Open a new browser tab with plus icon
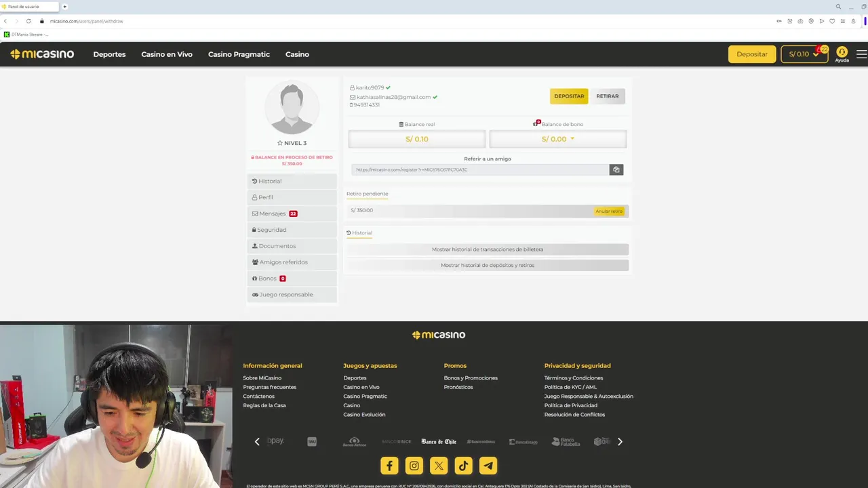This screenshot has width=868, height=488. coord(65,7)
